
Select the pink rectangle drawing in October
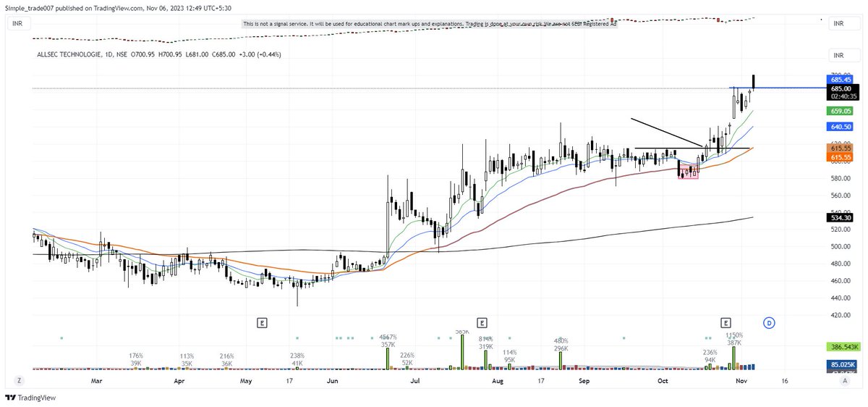tap(689, 171)
